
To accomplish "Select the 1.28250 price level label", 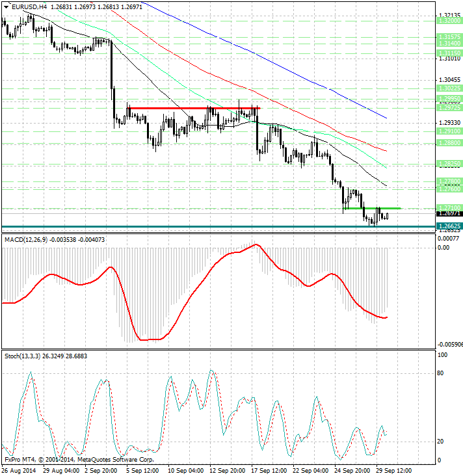I will pyautogui.click(x=449, y=164).
